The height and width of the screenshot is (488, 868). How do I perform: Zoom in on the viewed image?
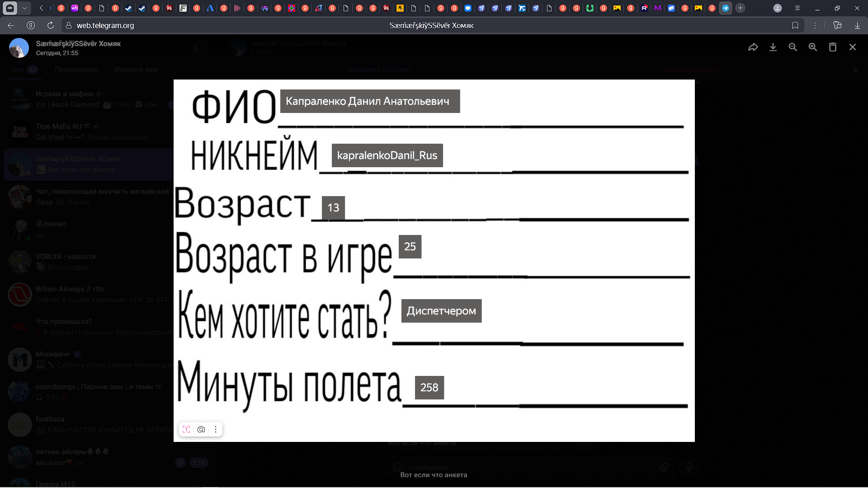[x=813, y=47]
